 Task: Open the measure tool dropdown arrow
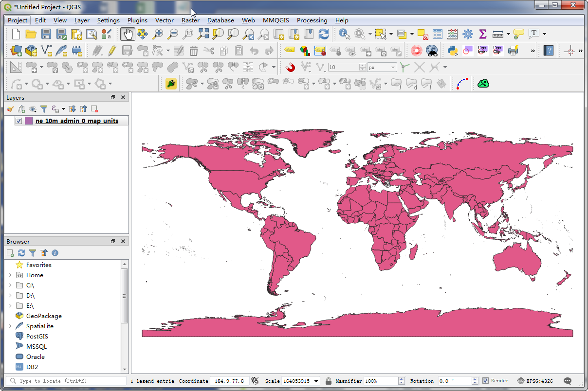[508, 34]
